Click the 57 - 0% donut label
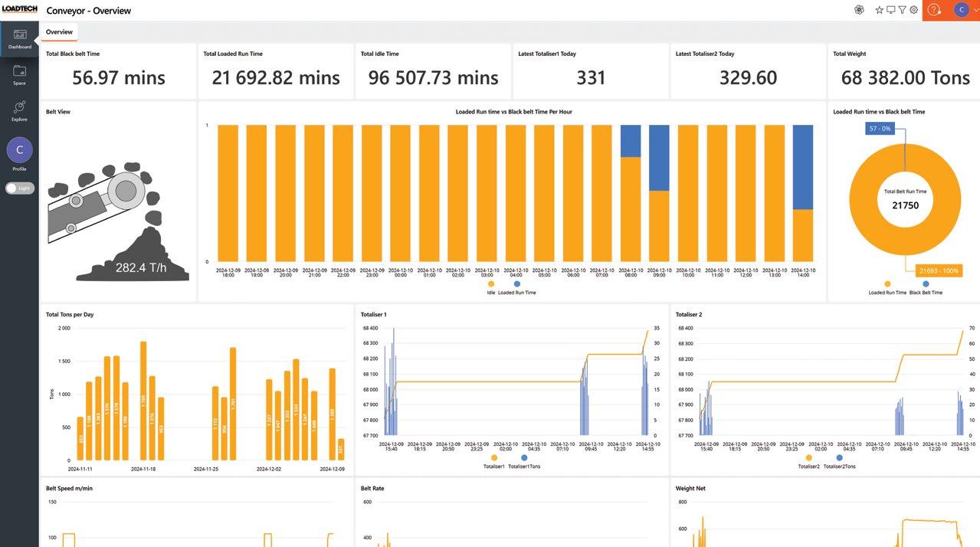The height and width of the screenshot is (547, 980). click(880, 129)
